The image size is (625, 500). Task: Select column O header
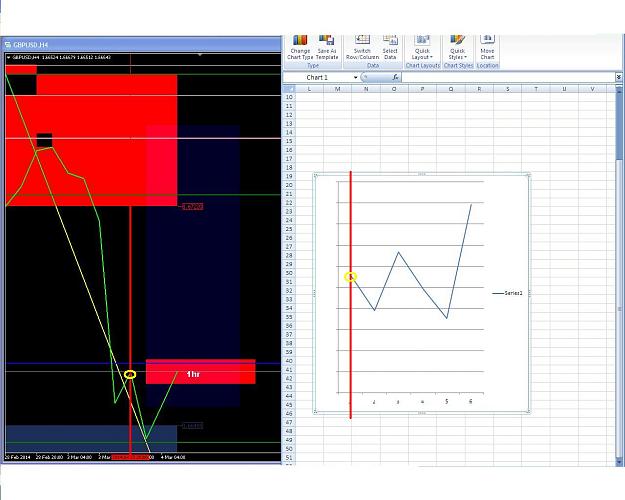coord(394,89)
